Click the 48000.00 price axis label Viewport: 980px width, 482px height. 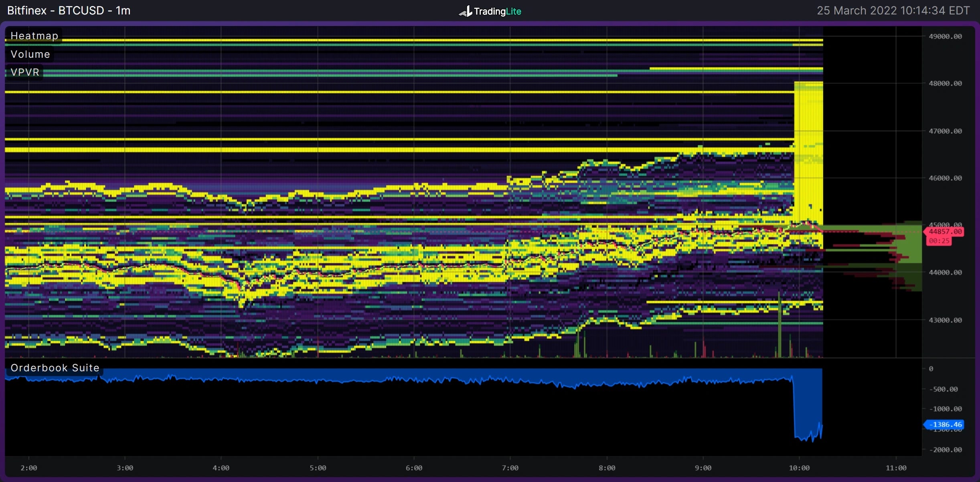coord(945,83)
